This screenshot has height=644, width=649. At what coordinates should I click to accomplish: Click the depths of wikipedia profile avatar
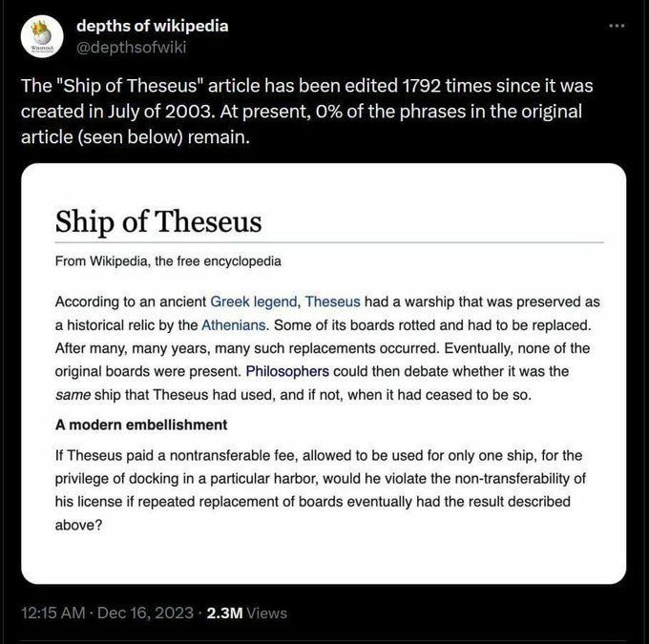pyautogui.click(x=42, y=35)
